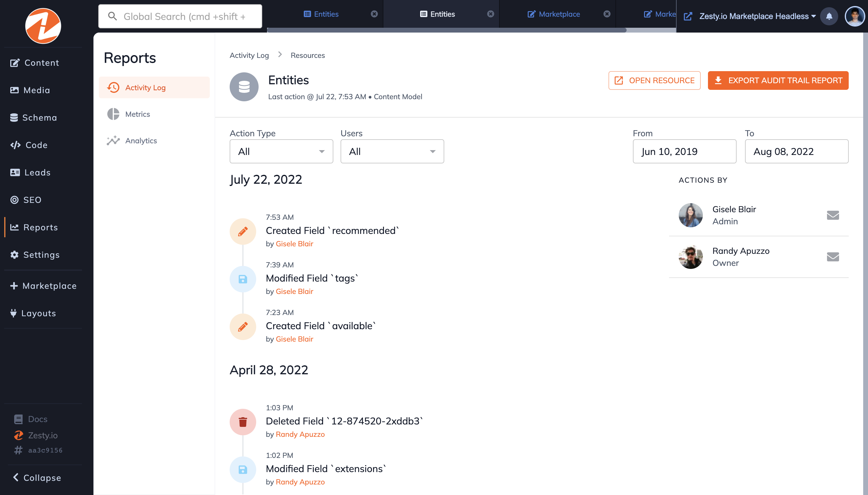The image size is (868, 495).
Task: Open Randy Apuzzo link under Deleted Field
Action: (300, 434)
